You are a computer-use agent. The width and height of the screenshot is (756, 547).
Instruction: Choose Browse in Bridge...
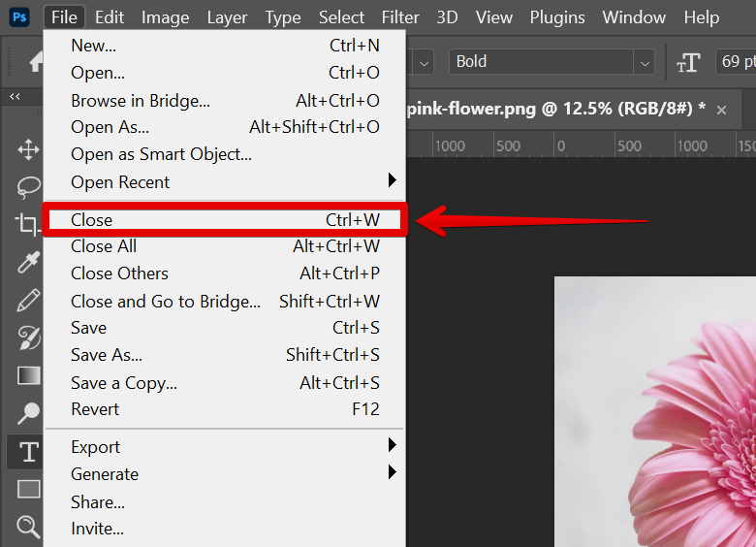224,100
